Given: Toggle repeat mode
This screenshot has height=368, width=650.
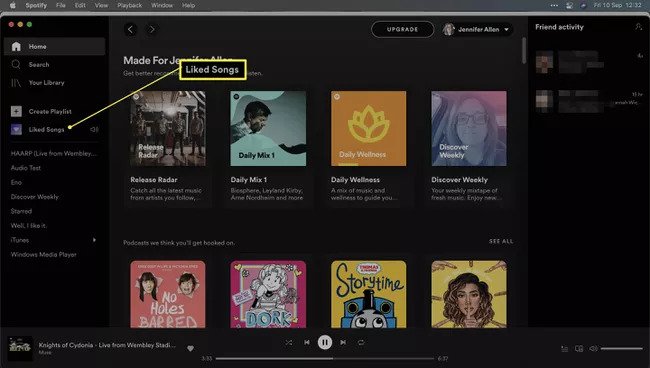Looking at the screenshot, I should tap(361, 342).
